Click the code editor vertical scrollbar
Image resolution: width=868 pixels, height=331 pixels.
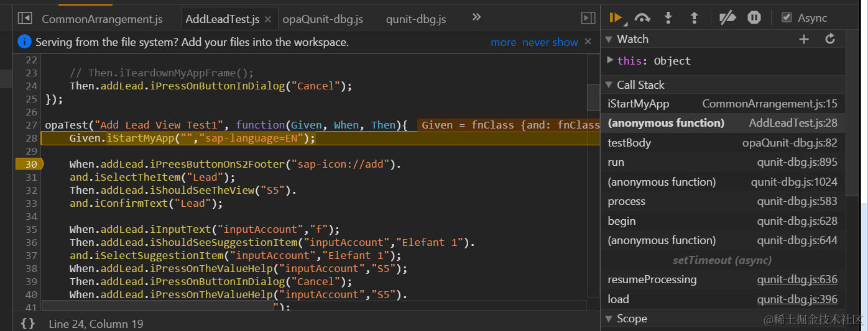(x=593, y=97)
